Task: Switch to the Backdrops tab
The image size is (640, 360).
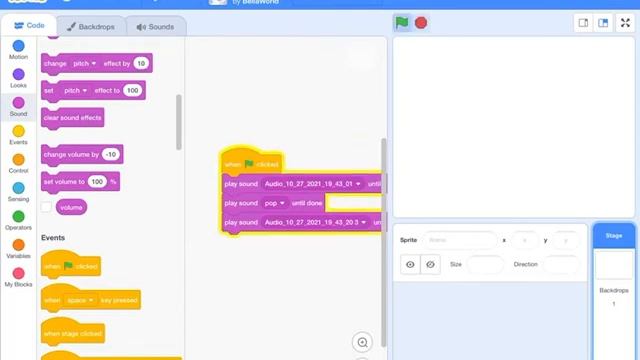Action: 91,27
